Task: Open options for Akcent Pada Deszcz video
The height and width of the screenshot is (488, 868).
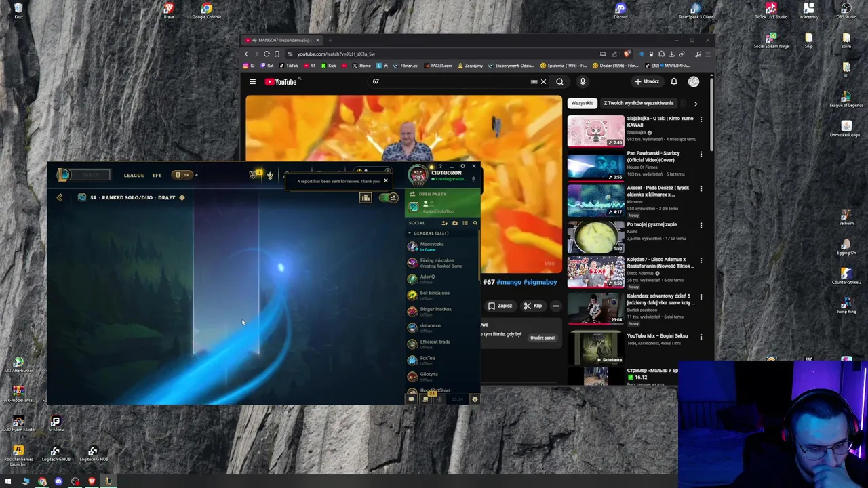Action: 701,189
